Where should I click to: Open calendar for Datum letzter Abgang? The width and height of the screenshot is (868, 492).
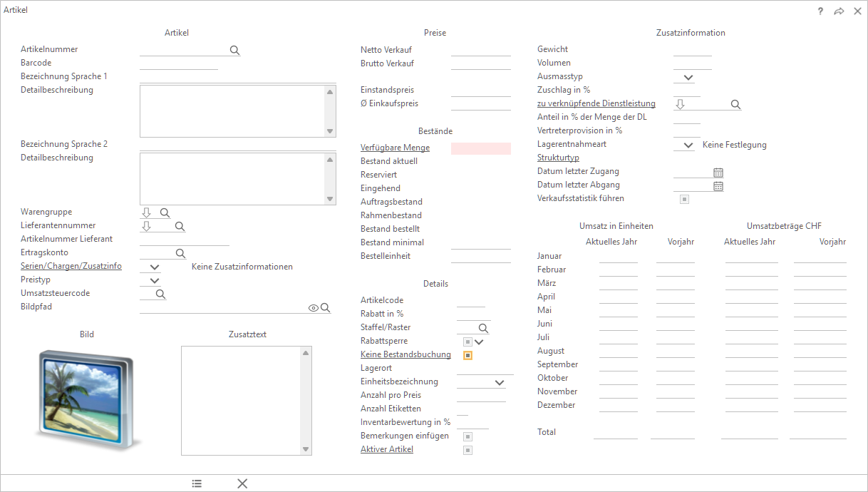pyautogui.click(x=718, y=185)
